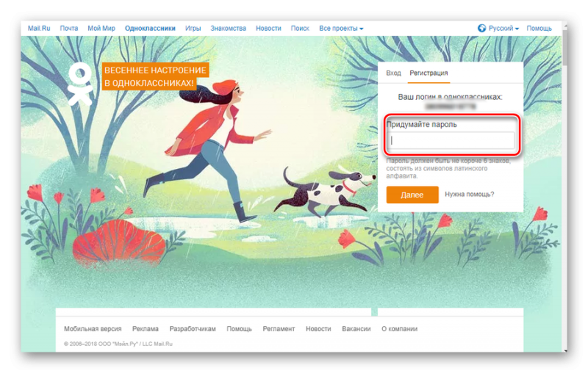Expand the Все проекты dropdown menu
588x373 pixels.
(x=342, y=28)
